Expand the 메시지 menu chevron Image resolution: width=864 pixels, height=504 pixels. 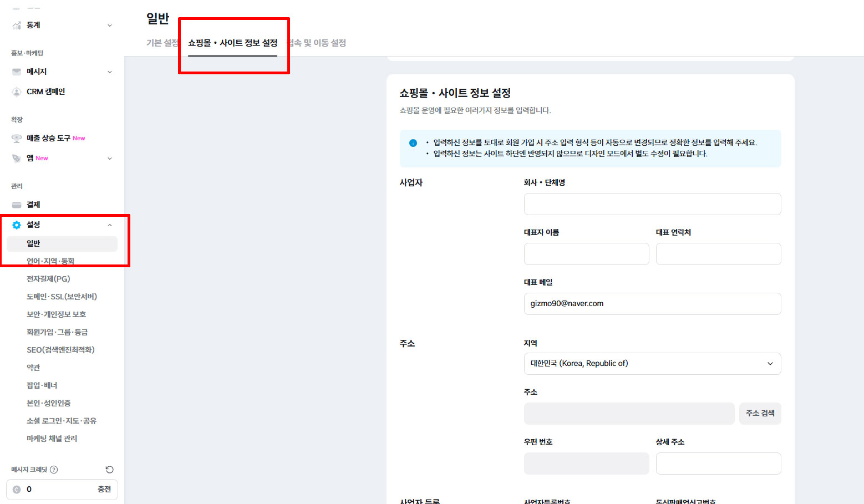click(x=109, y=72)
